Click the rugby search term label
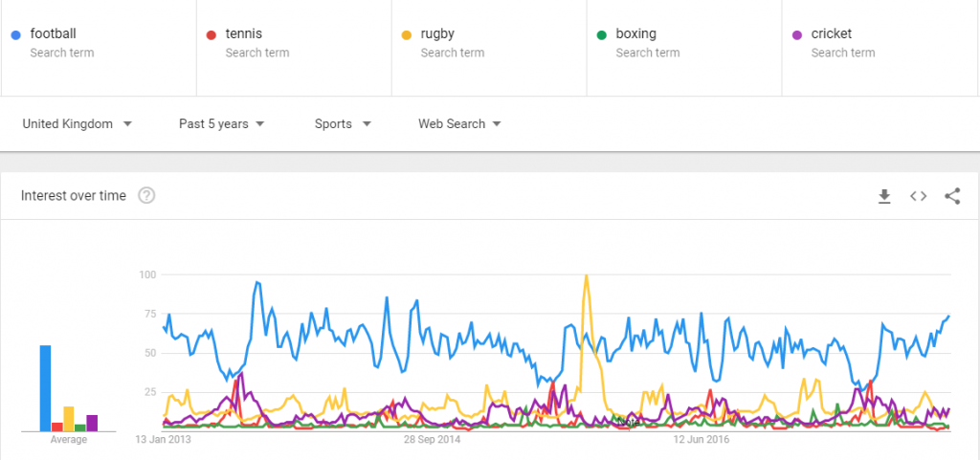980x460 pixels. point(437,34)
